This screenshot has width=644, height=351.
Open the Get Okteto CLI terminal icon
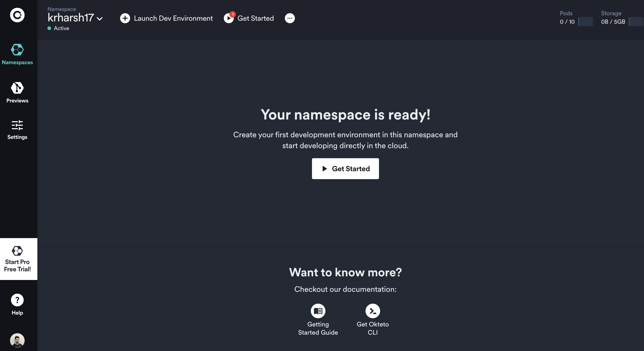click(x=373, y=311)
